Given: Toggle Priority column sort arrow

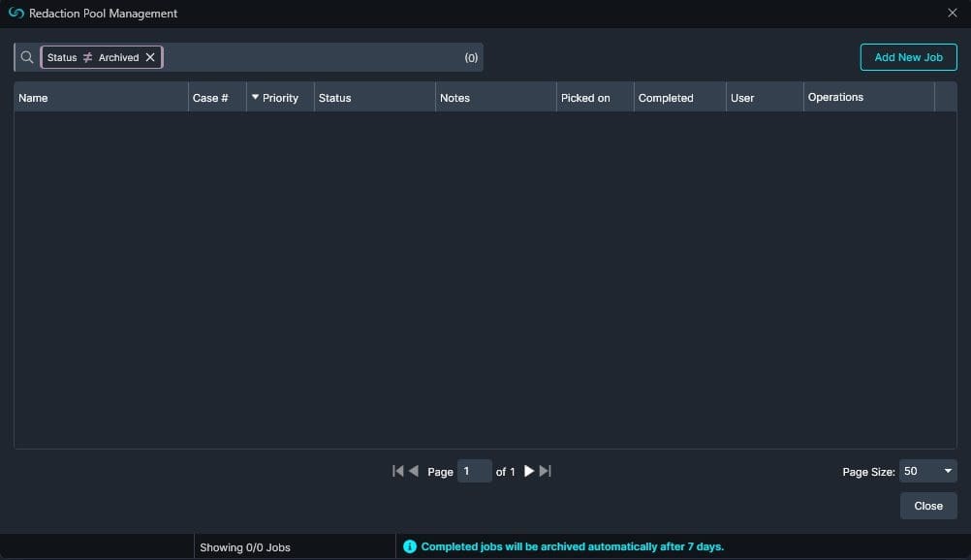Looking at the screenshot, I should pos(256,98).
